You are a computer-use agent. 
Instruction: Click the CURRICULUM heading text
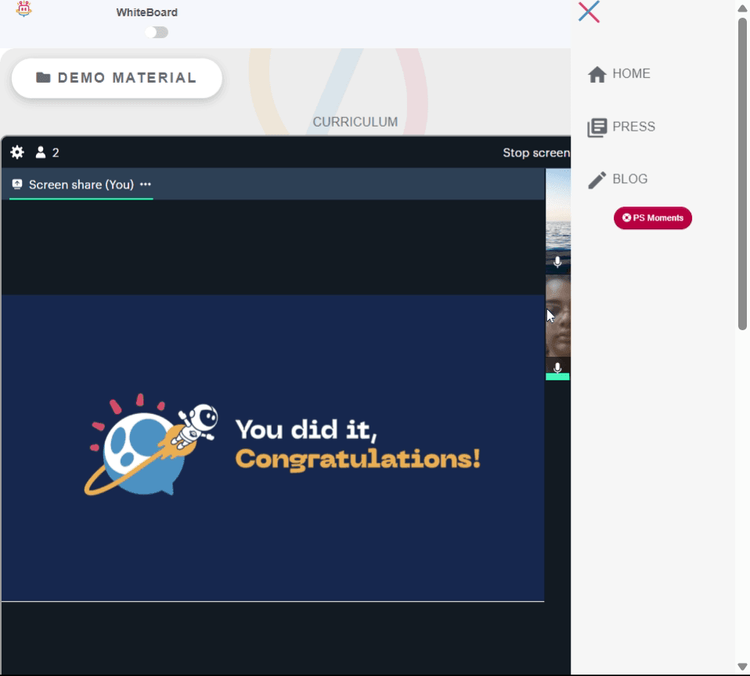[355, 122]
